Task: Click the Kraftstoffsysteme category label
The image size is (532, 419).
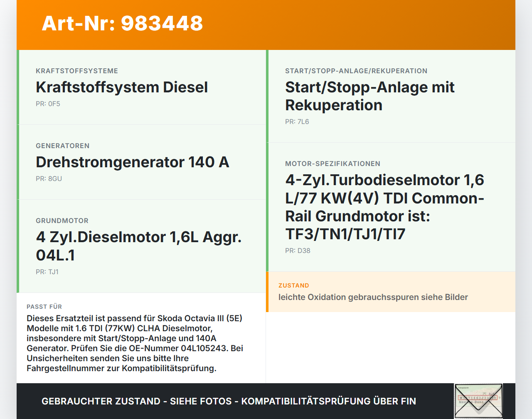Action: coord(77,71)
